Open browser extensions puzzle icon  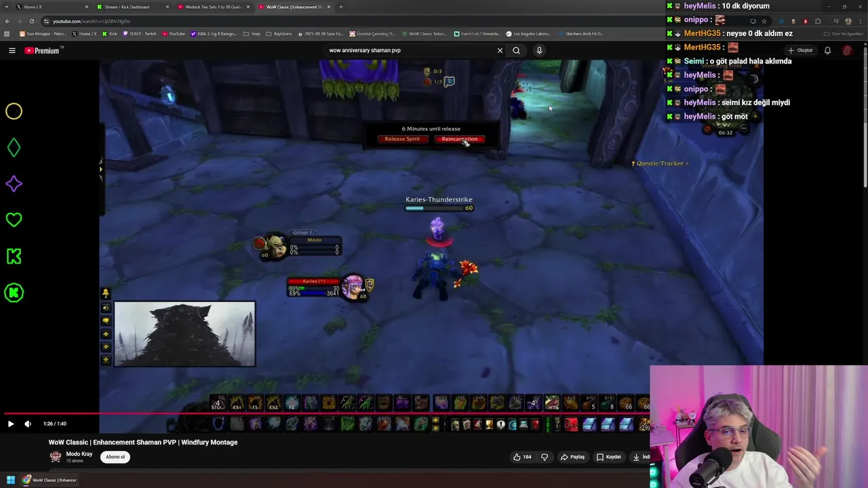coord(818,21)
